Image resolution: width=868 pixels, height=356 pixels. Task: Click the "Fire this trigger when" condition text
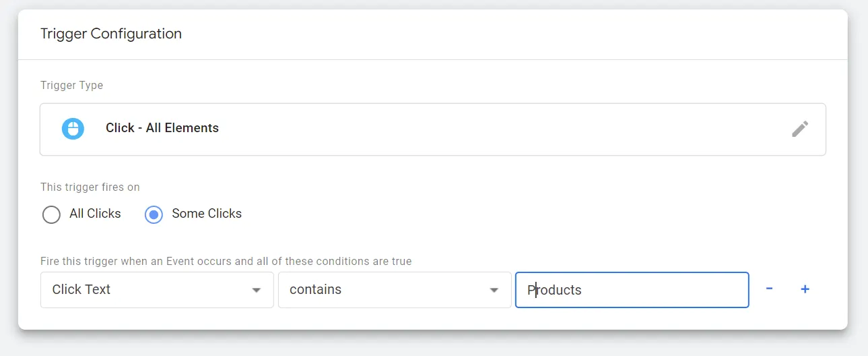(x=226, y=261)
